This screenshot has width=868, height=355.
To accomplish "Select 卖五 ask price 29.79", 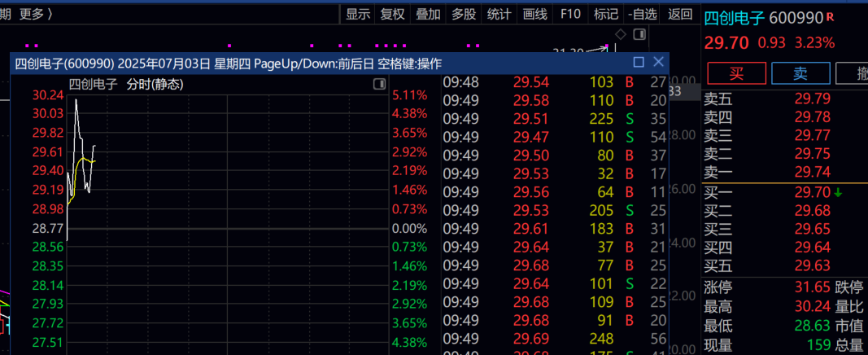I will [x=813, y=99].
